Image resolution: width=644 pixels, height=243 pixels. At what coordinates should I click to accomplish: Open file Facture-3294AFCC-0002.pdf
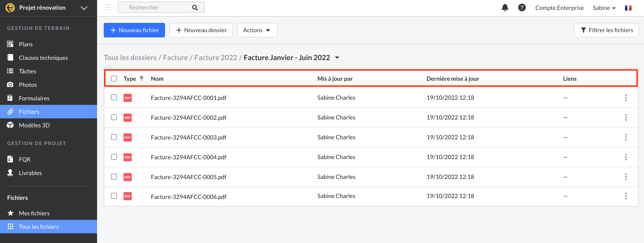click(189, 117)
